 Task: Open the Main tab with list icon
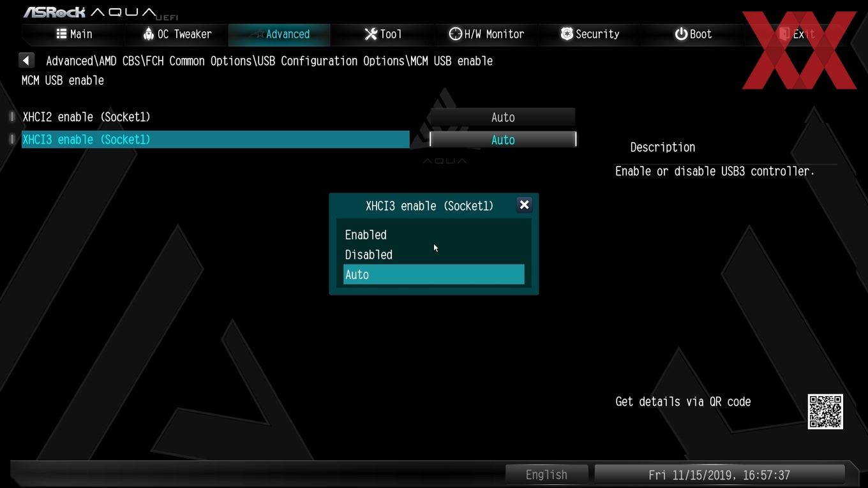pyautogui.click(x=74, y=34)
